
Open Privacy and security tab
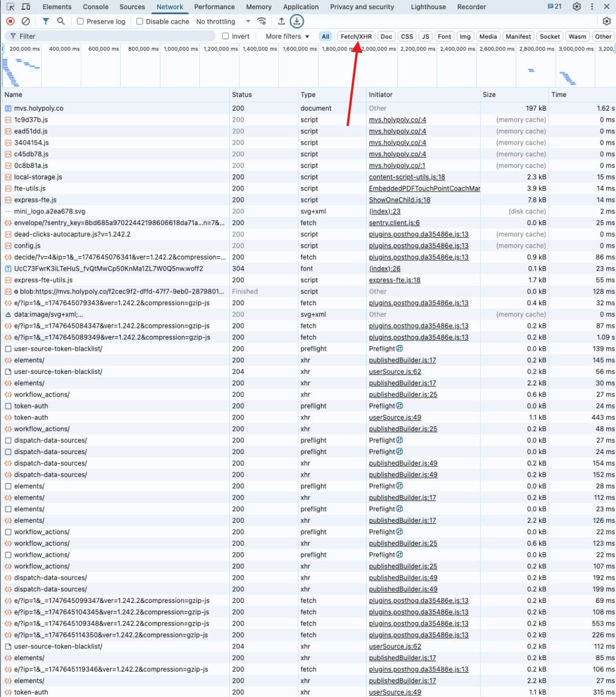[362, 7]
